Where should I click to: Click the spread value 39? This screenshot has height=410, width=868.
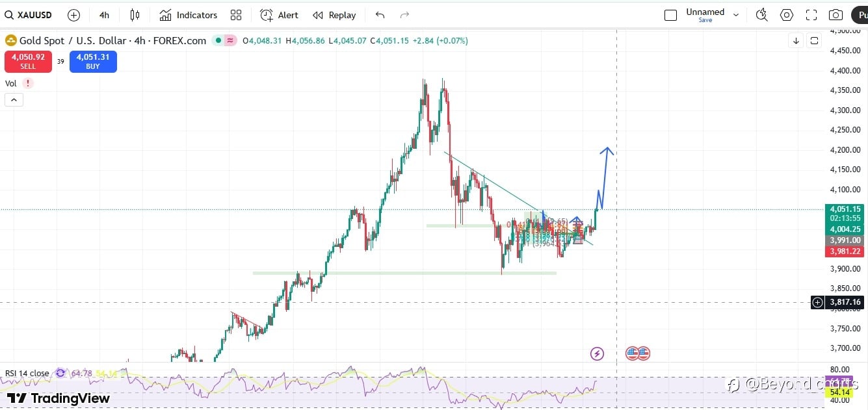60,62
